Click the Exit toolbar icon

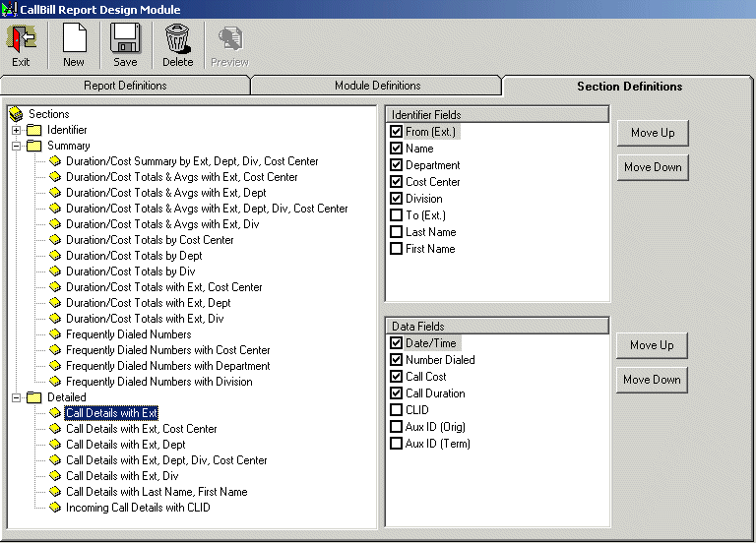pyautogui.click(x=21, y=38)
